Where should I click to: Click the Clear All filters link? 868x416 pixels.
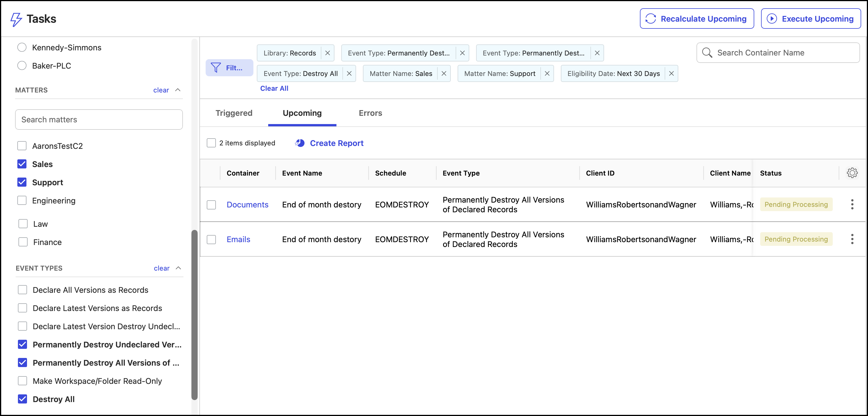click(x=274, y=88)
